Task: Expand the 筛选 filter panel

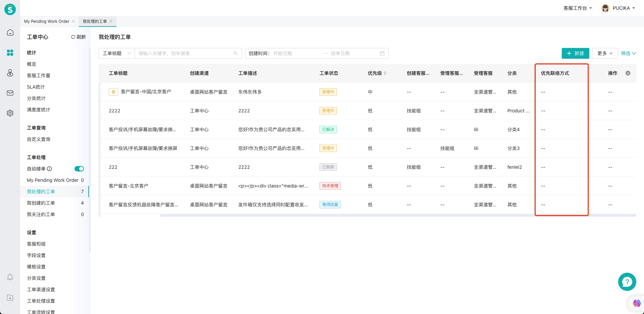Action: click(628, 53)
